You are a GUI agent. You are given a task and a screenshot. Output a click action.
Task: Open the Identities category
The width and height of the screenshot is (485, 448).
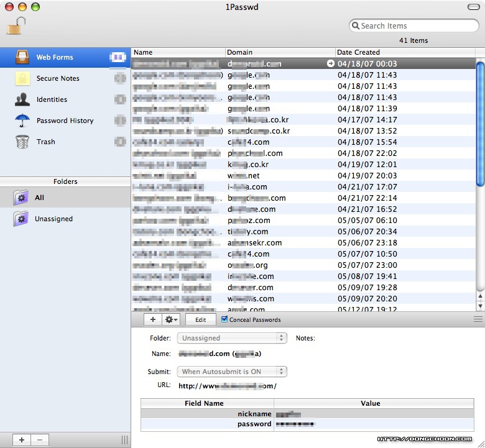[x=65, y=99]
